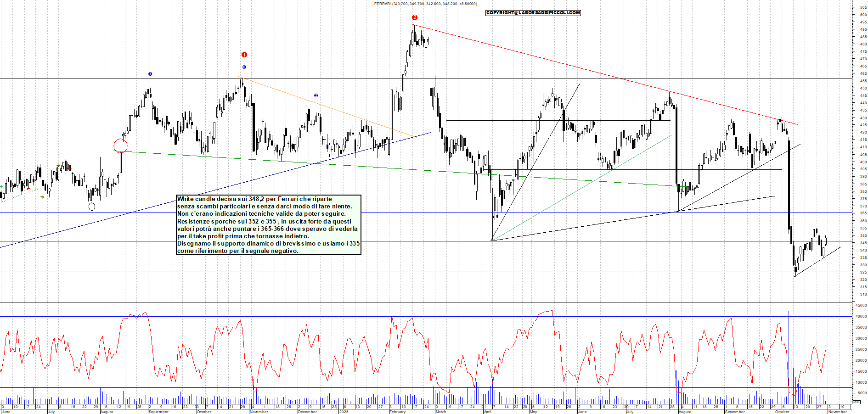
Task: Click the blue "1" marker above the August high
Action: click(150, 73)
